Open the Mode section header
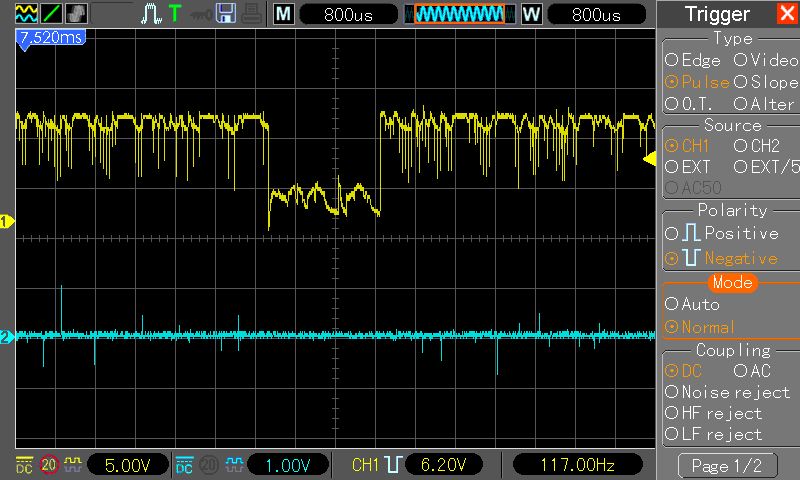This screenshot has height=480, width=800. (x=733, y=283)
